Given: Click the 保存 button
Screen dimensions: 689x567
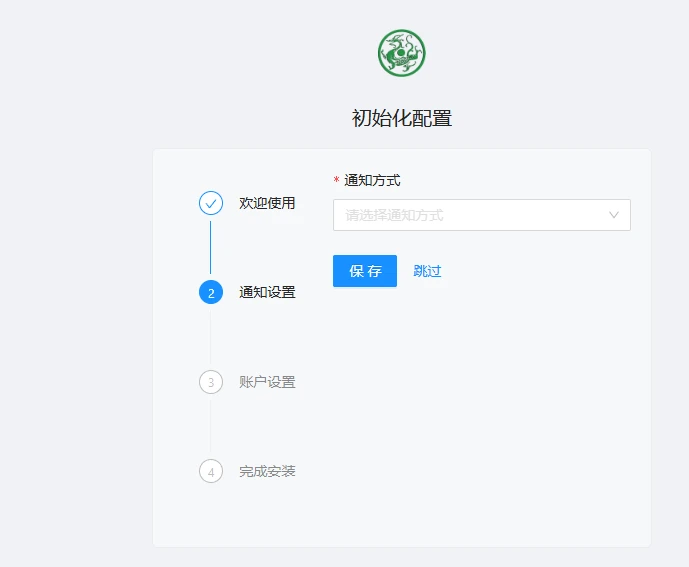Looking at the screenshot, I should pyautogui.click(x=365, y=271).
